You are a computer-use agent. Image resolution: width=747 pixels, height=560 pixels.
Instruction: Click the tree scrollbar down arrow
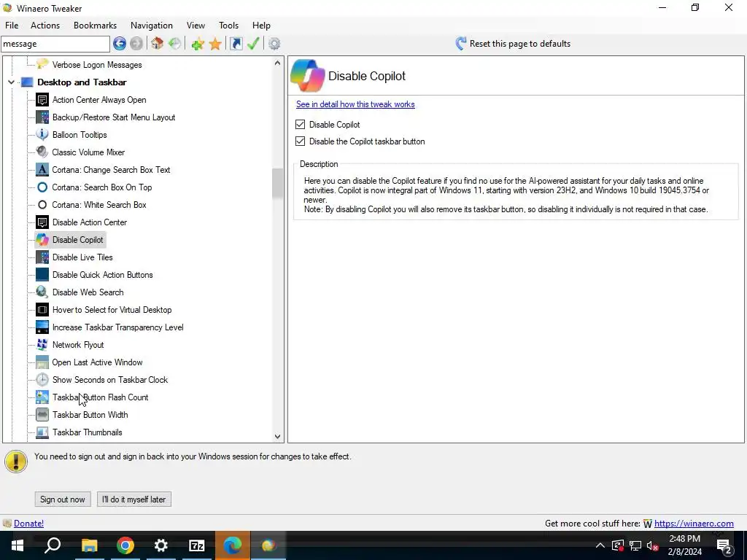[x=277, y=436]
